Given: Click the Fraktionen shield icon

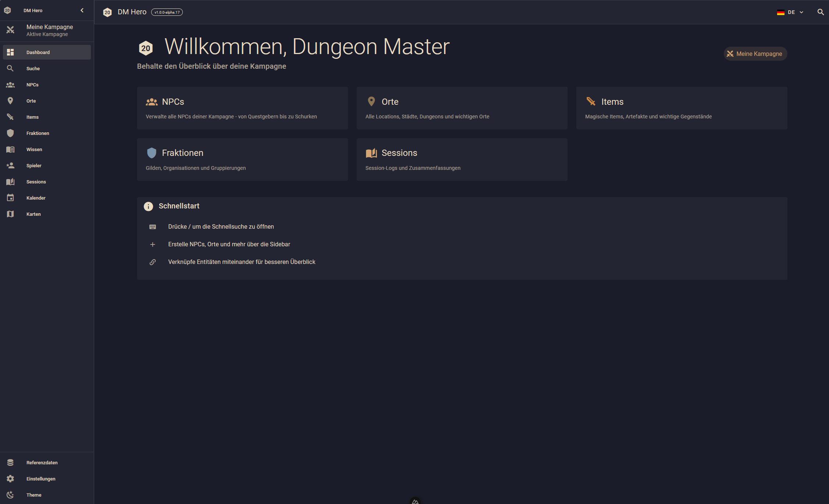Looking at the screenshot, I should click(10, 133).
